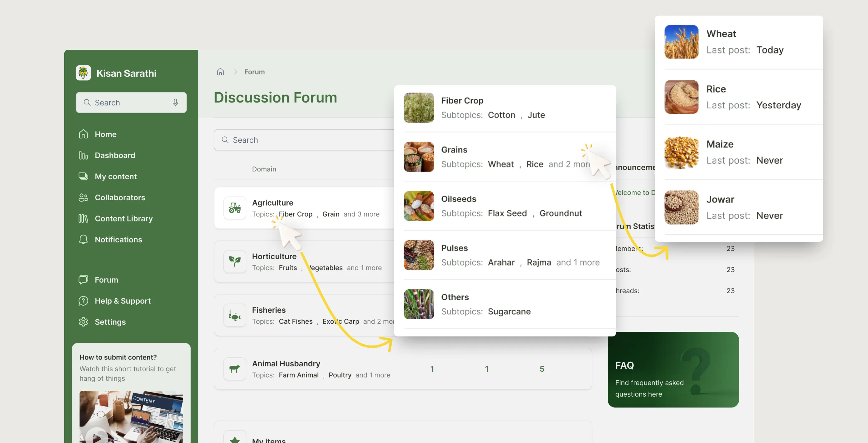Open Content Library menu item
The width and height of the screenshot is (868, 443).
124,218
